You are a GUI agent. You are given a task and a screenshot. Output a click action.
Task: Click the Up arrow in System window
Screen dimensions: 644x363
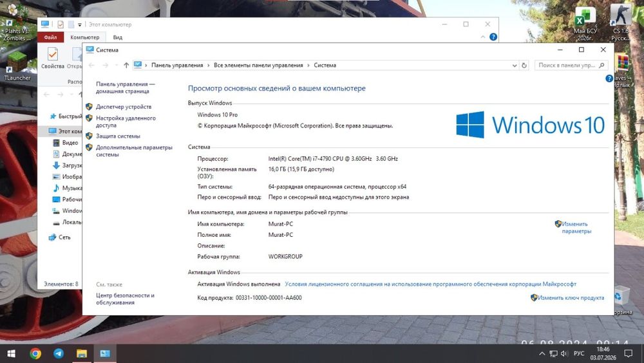126,65
